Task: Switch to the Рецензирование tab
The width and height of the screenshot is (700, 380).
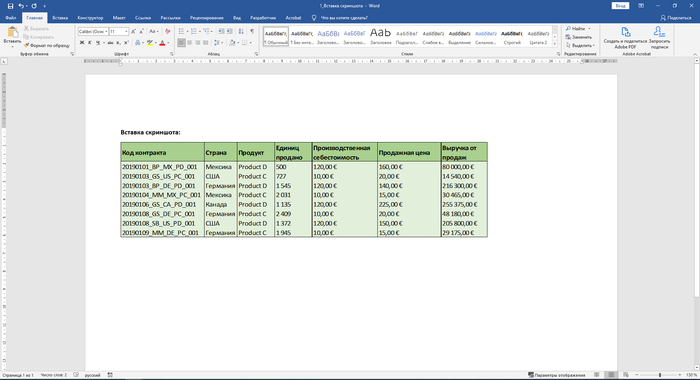Action: [207, 18]
